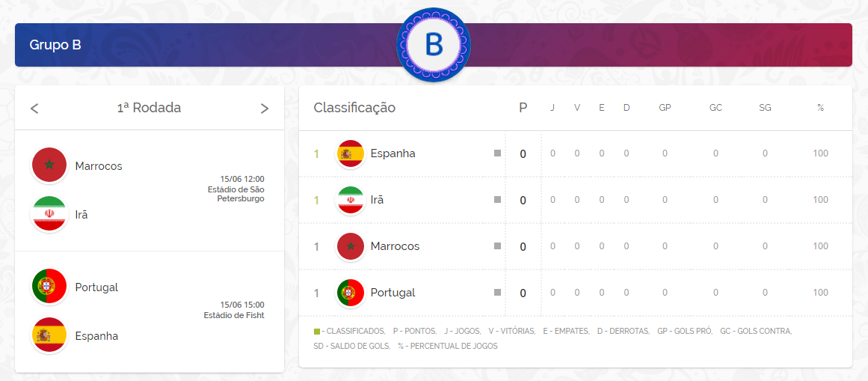This screenshot has height=381, width=868.
Task: Click Iran flag in the match list
Action: [49, 214]
